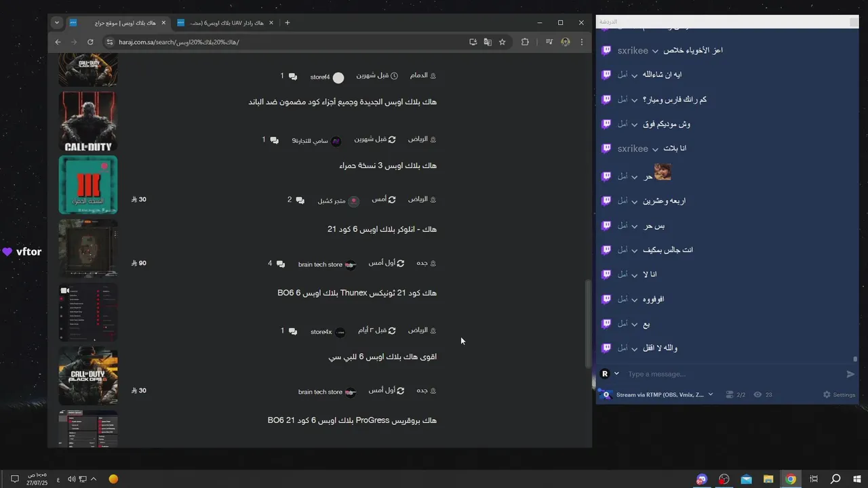
Task: Open Chrome from the Windows taskbar
Action: coord(791,479)
